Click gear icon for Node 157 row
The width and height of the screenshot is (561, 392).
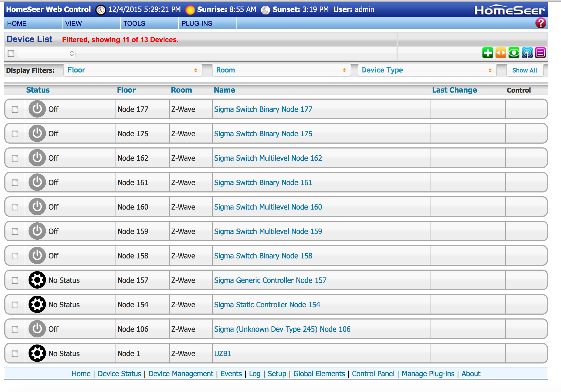point(37,280)
